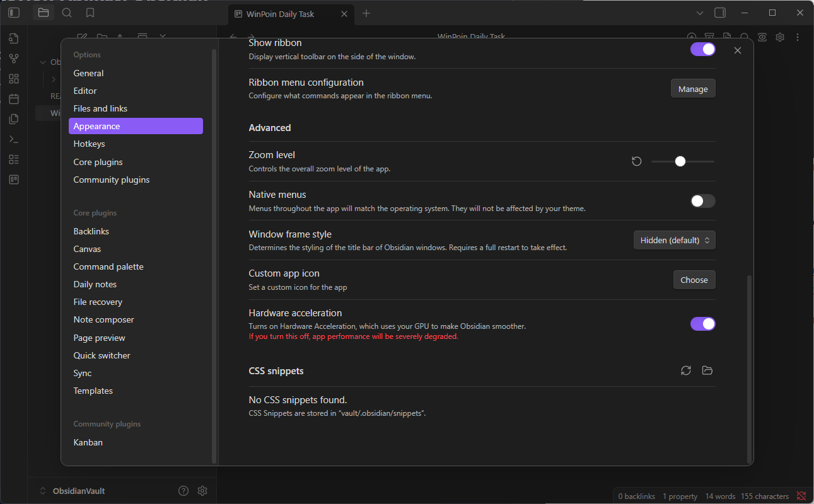Viewport: 814px width, 504px height.
Task: Expand the ObsidianVault vault switcher
Action: [73, 491]
